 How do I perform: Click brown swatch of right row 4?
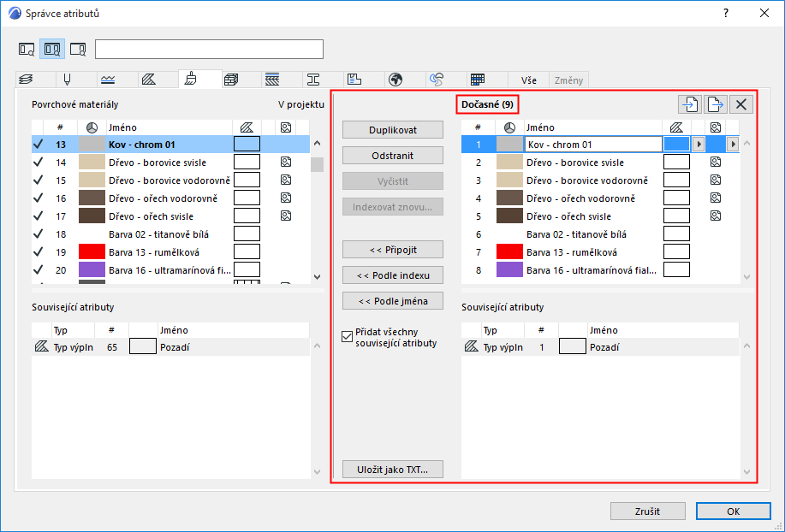coord(509,198)
